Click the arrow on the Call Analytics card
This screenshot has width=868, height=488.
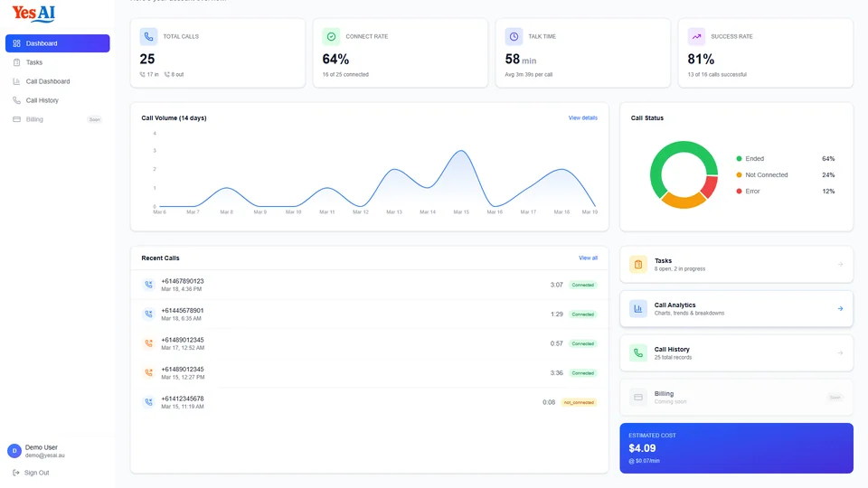click(x=840, y=309)
